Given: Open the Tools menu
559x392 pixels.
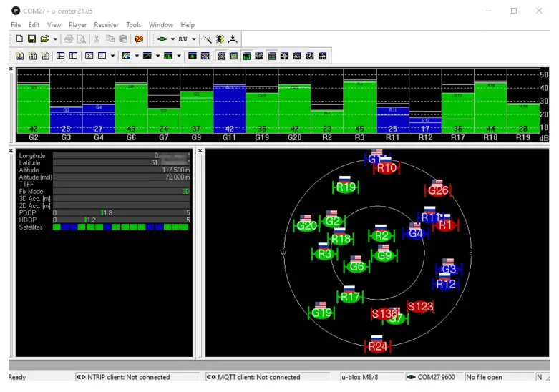Looking at the screenshot, I should [x=134, y=25].
